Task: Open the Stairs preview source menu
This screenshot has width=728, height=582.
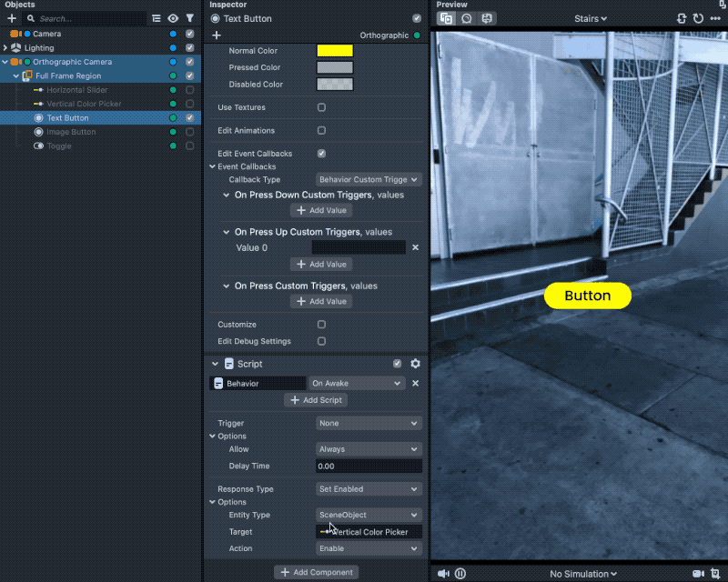Action: click(x=591, y=18)
